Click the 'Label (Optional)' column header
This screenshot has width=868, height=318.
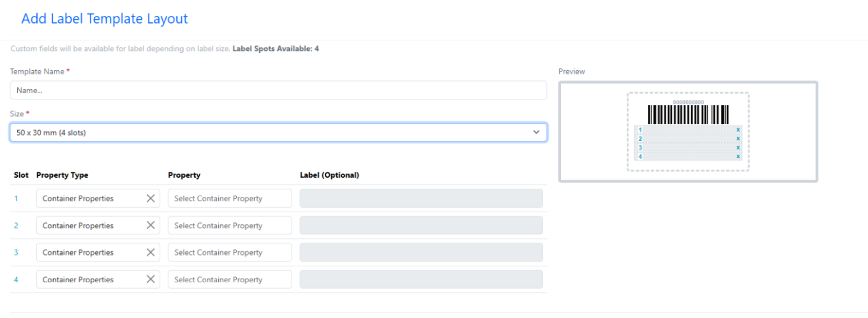(x=329, y=175)
